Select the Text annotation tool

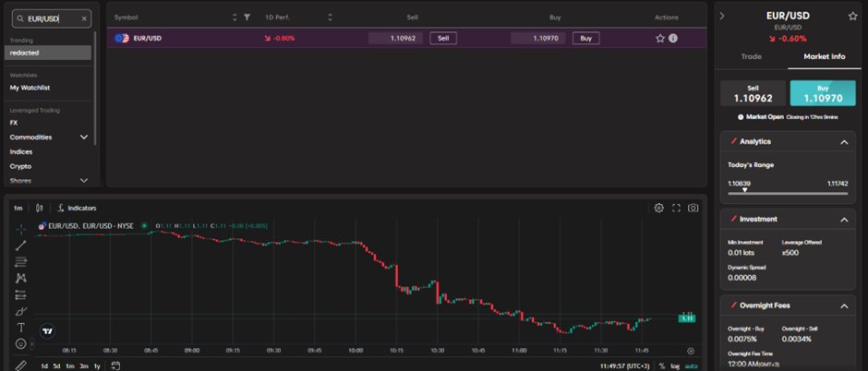click(x=20, y=328)
